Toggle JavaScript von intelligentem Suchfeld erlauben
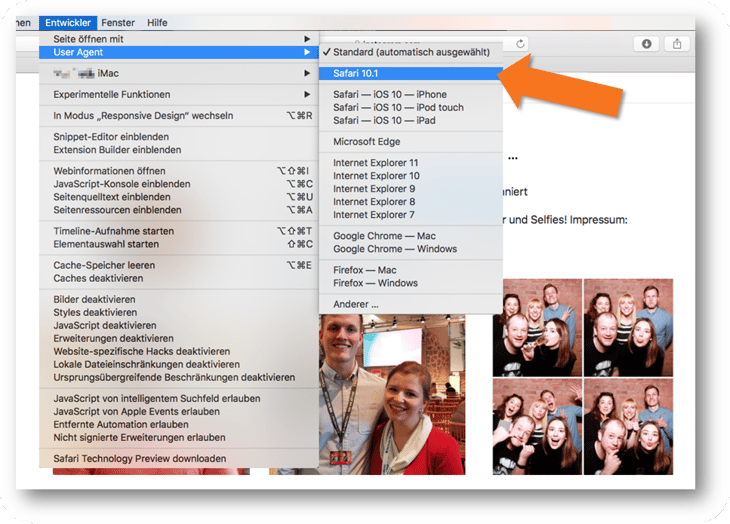 pyautogui.click(x=179, y=399)
